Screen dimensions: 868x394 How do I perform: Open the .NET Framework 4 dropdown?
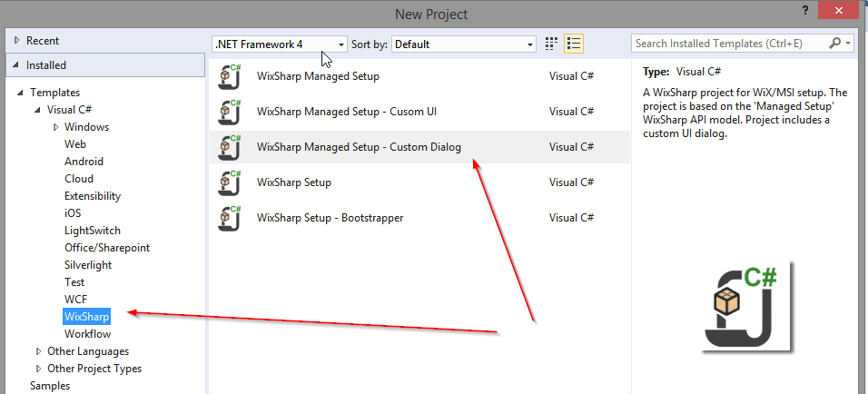tap(279, 44)
